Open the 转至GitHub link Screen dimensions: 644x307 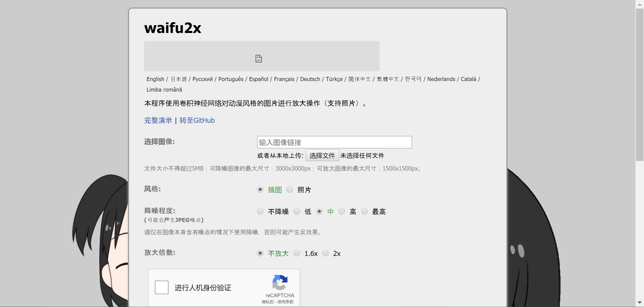tap(196, 120)
